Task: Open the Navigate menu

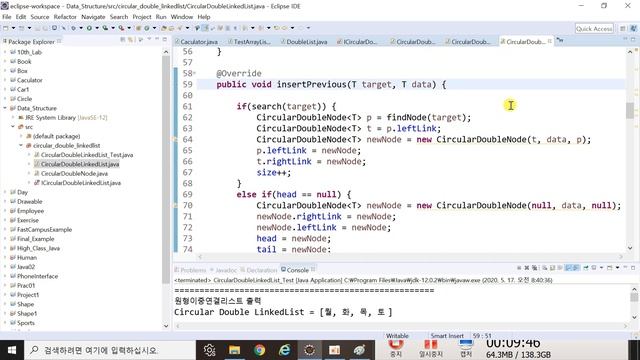Action: (x=93, y=17)
